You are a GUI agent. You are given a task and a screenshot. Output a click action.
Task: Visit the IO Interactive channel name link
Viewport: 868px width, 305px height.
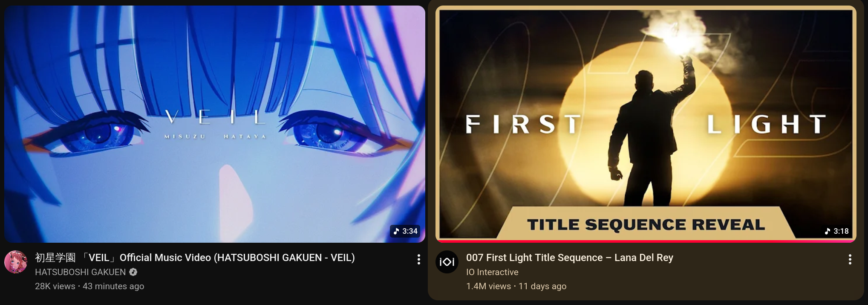click(492, 272)
